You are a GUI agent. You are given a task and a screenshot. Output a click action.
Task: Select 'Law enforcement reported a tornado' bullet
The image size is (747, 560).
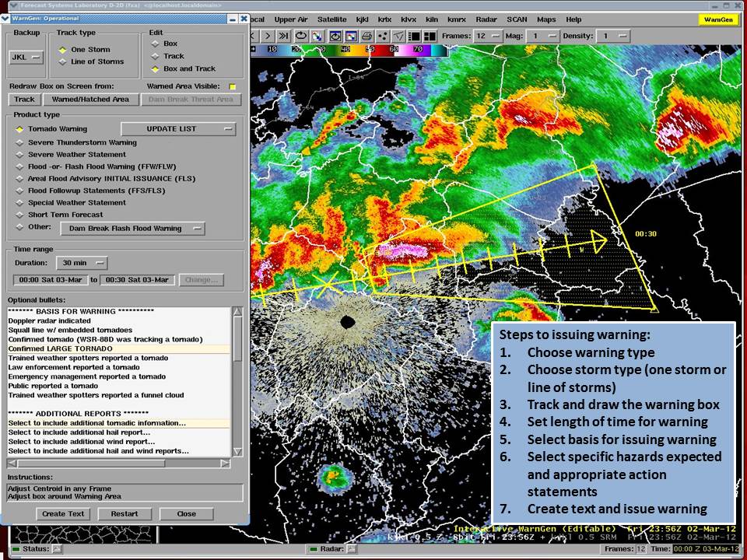(118, 367)
